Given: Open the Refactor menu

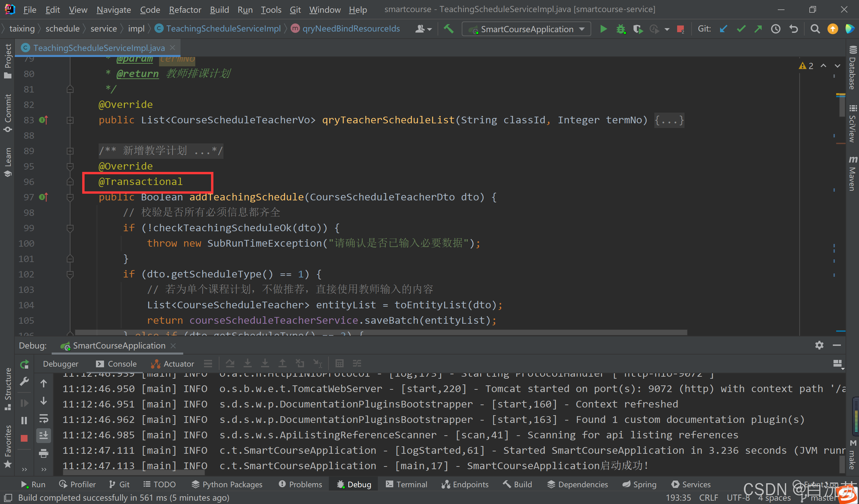Looking at the screenshot, I should pyautogui.click(x=185, y=9).
